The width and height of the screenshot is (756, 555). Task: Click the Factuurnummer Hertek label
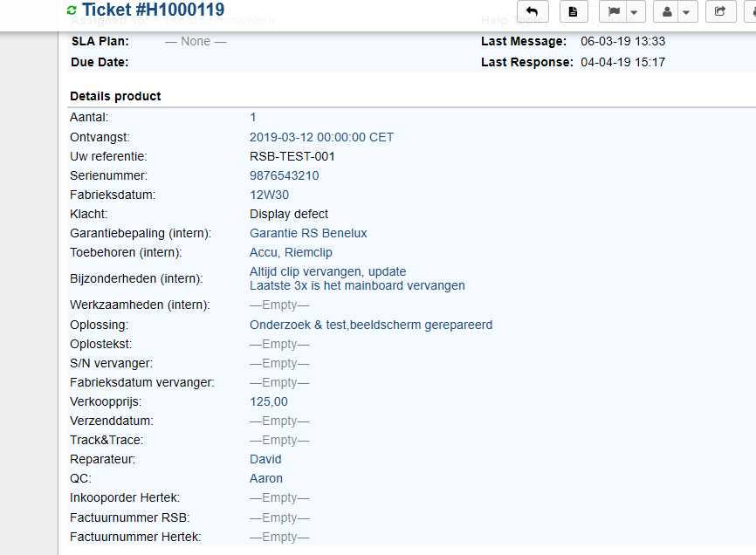point(135,538)
